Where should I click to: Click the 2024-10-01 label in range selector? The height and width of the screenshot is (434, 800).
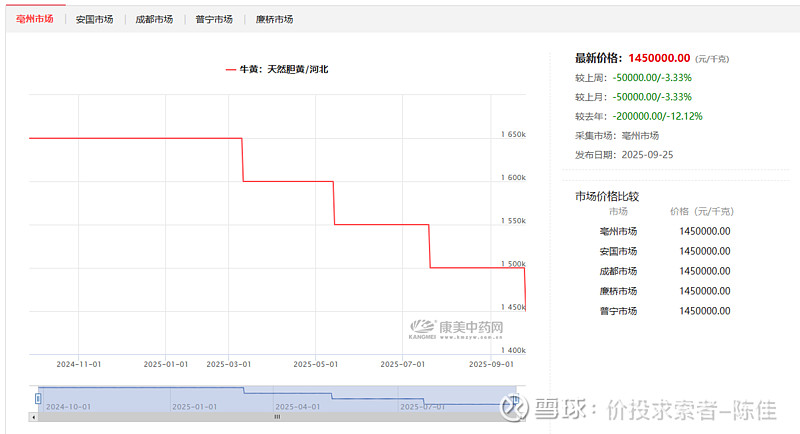(68, 406)
